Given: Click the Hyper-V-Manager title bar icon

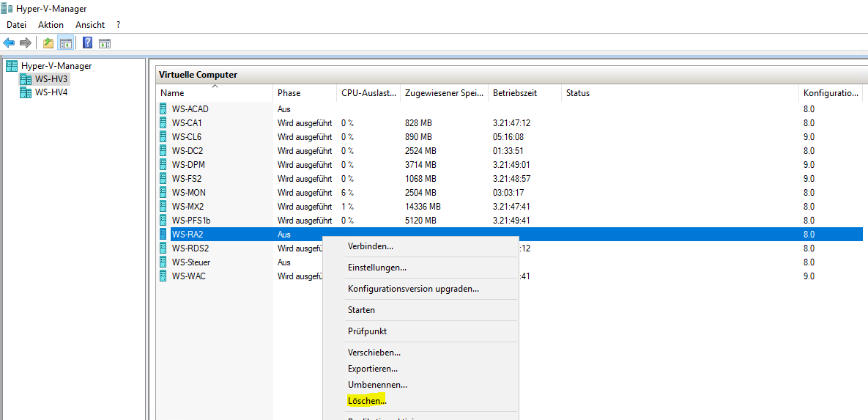Looking at the screenshot, I should click(x=7, y=8).
